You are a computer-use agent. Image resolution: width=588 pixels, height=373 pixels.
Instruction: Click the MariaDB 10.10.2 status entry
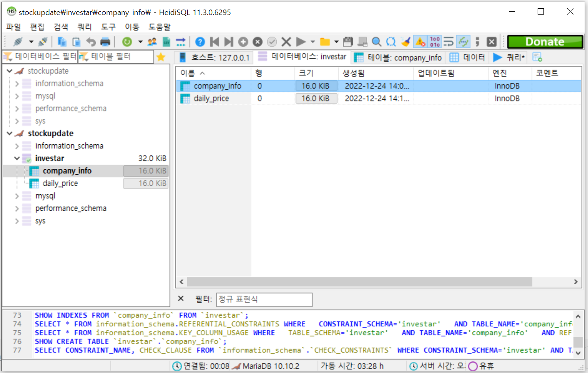pos(265,366)
